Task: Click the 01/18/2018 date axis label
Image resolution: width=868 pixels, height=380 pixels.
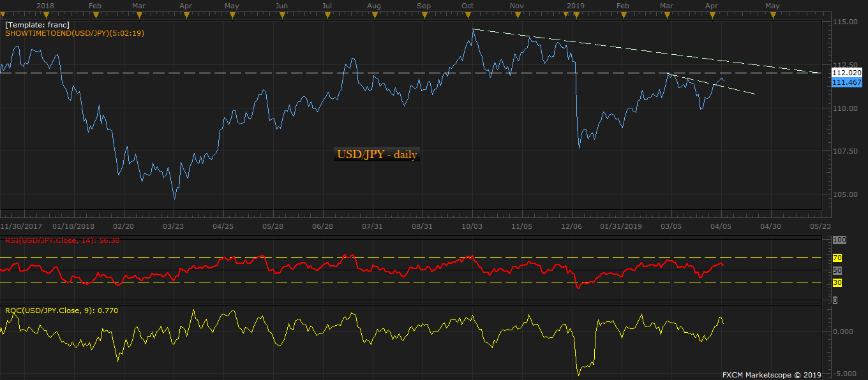Action: click(x=73, y=226)
